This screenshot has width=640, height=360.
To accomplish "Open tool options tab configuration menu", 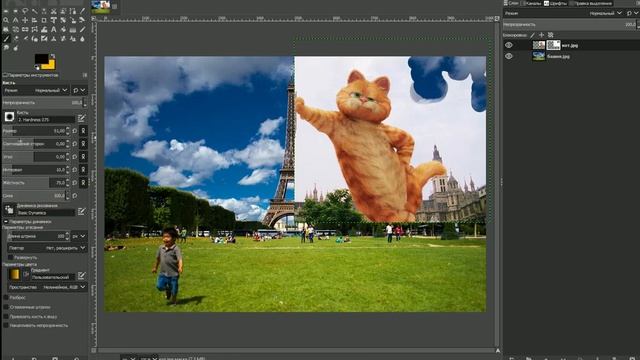I will (x=85, y=75).
